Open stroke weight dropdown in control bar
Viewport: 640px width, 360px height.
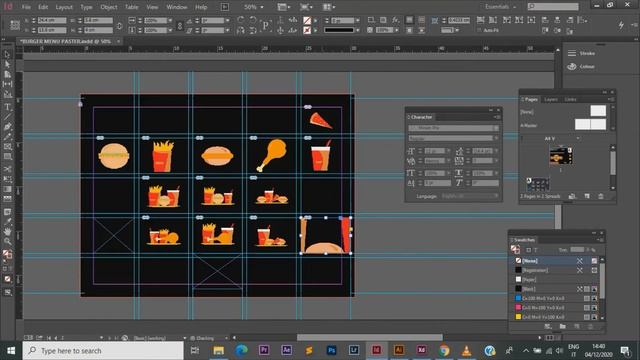pos(358,20)
